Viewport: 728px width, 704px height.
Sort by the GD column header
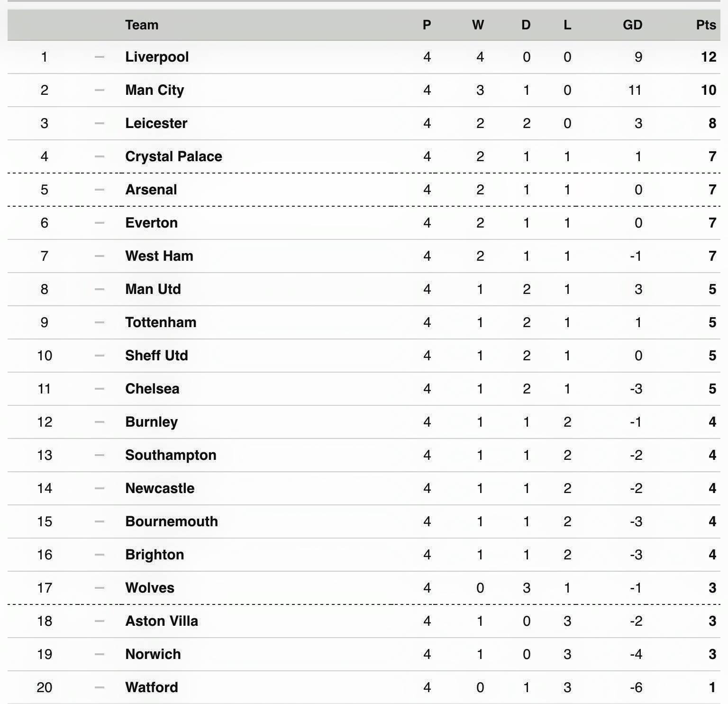click(632, 25)
